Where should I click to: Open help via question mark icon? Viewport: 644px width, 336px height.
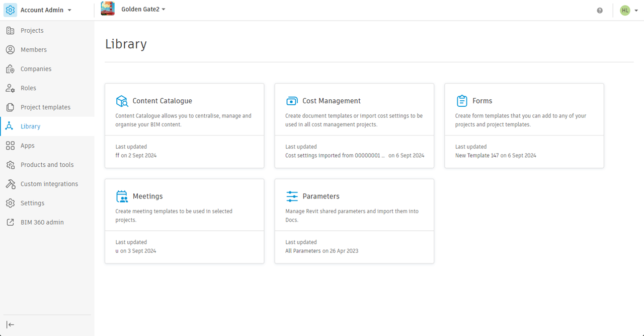point(600,11)
